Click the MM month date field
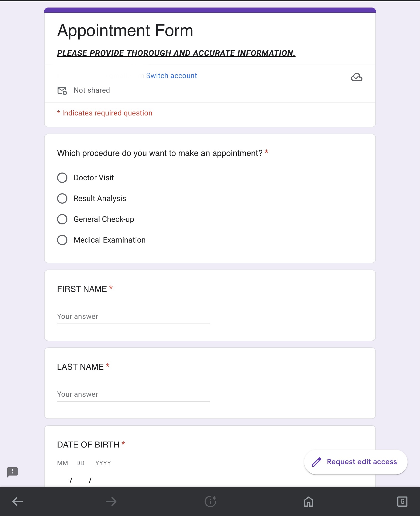 tap(62, 480)
